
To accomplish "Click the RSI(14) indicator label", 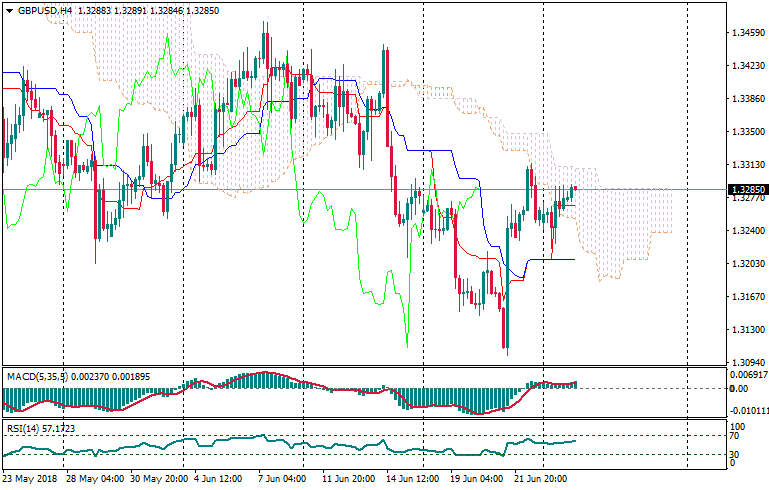I will [25, 428].
